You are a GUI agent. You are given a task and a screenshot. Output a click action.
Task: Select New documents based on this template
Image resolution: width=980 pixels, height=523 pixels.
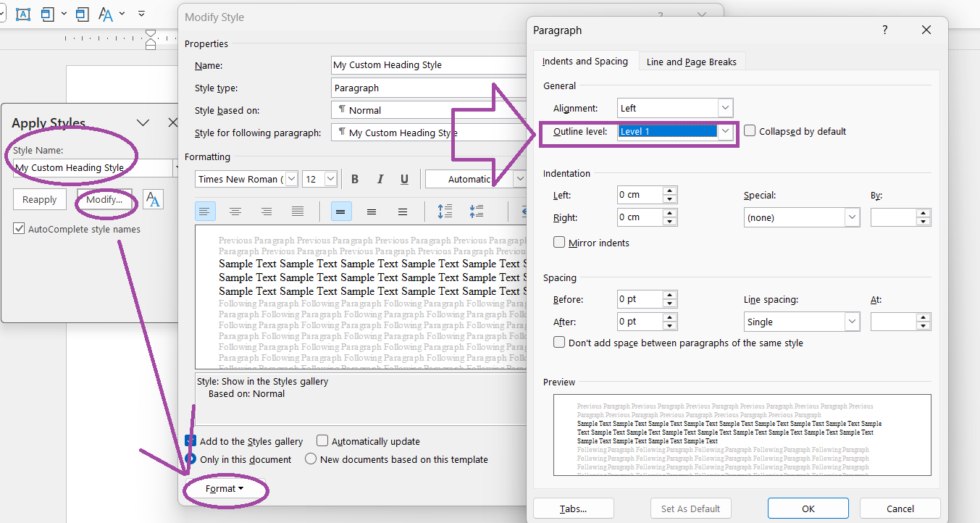click(x=310, y=459)
